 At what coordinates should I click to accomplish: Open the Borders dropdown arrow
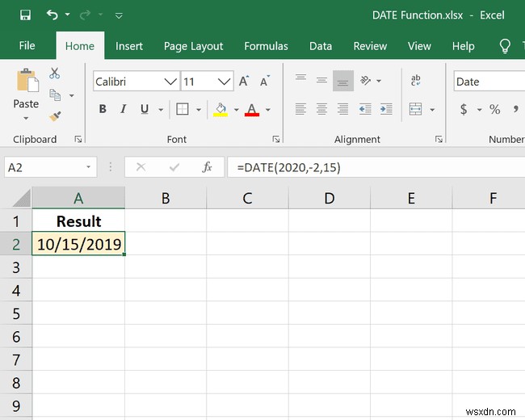click(x=199, y=110)
